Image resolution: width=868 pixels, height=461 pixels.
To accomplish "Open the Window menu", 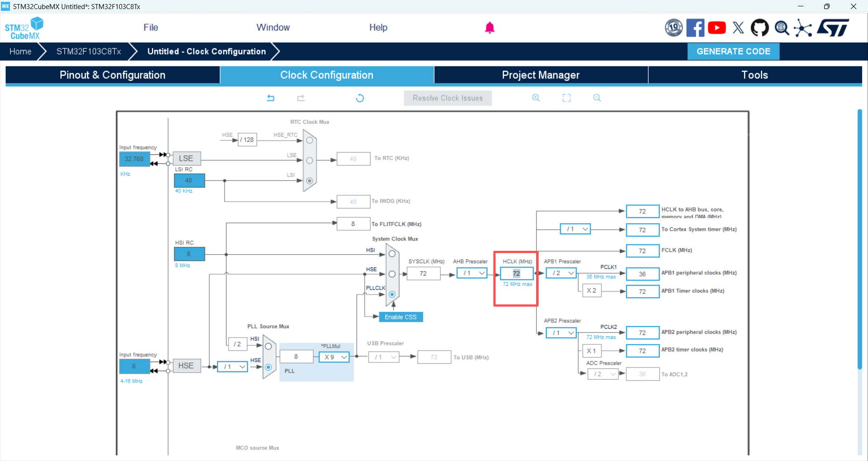I will point(273,28).
